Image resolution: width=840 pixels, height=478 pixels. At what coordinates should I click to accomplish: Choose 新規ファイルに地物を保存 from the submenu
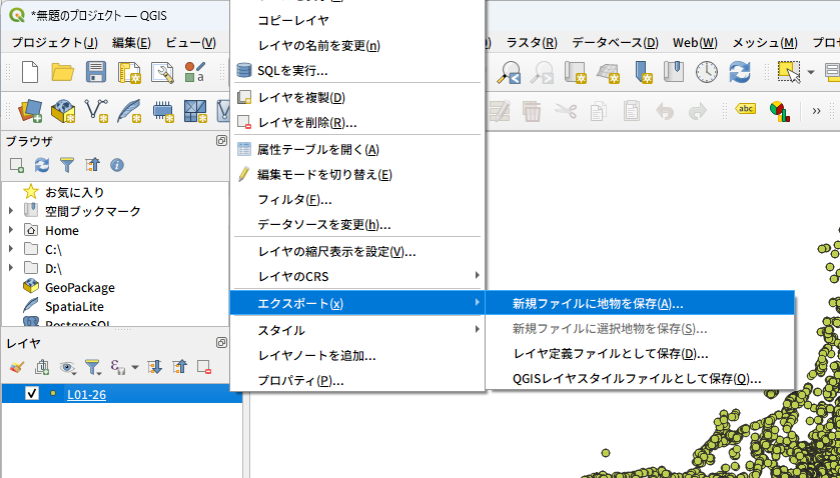point(598,303)
